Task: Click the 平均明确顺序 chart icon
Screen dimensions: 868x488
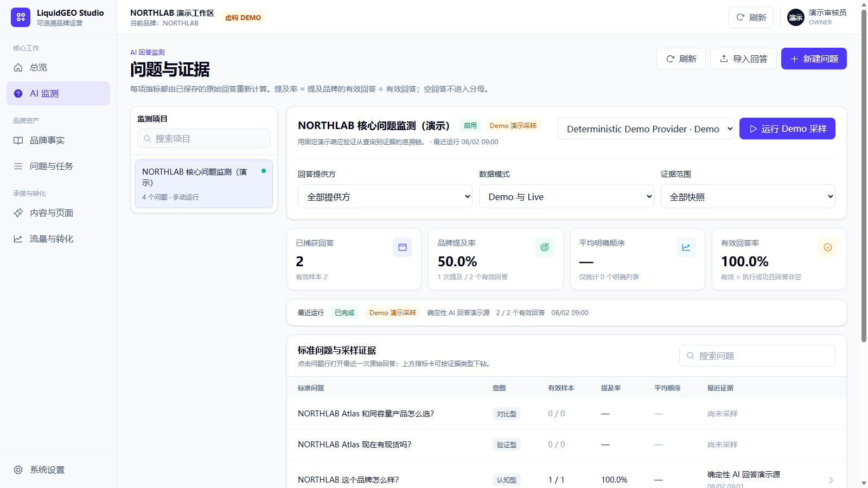Action: pos(686,247)
